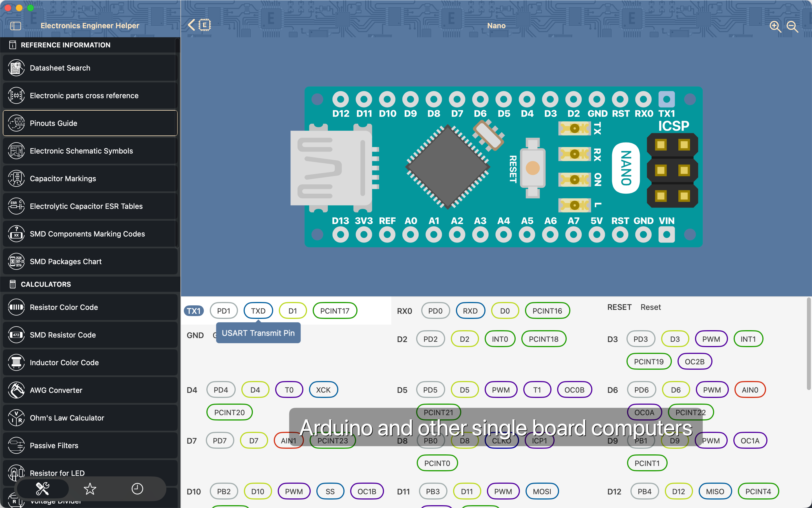Toggle the sidebar panel icon
This screenshot has height=508, width=812.
16,25
